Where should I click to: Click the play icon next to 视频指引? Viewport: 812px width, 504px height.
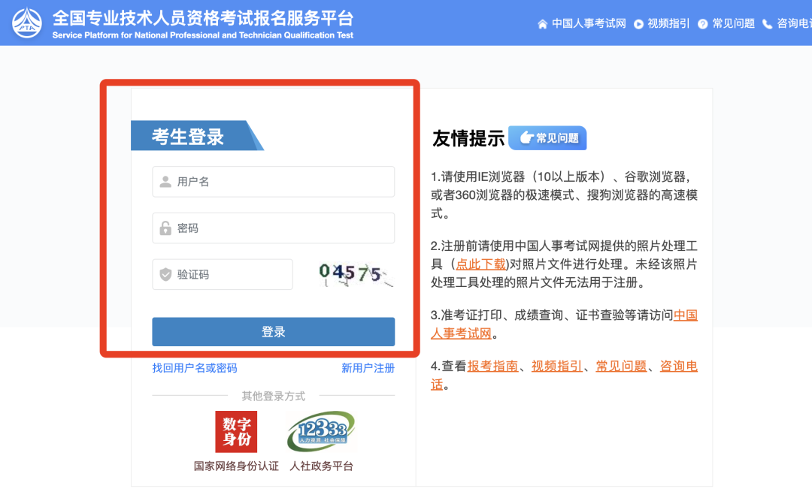pos(638,23)
